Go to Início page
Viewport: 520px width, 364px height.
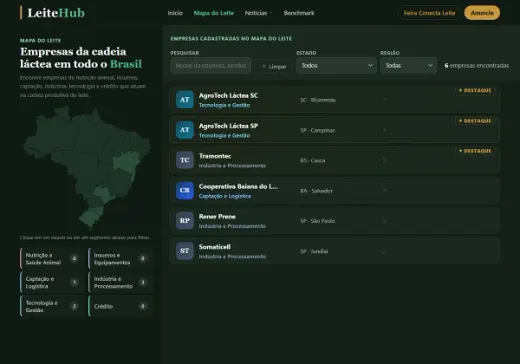tap(175, 13)
